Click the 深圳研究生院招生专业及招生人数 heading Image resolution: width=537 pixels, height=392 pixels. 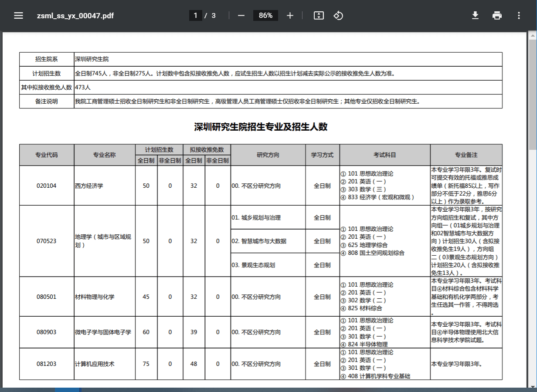tap(261, 127)
